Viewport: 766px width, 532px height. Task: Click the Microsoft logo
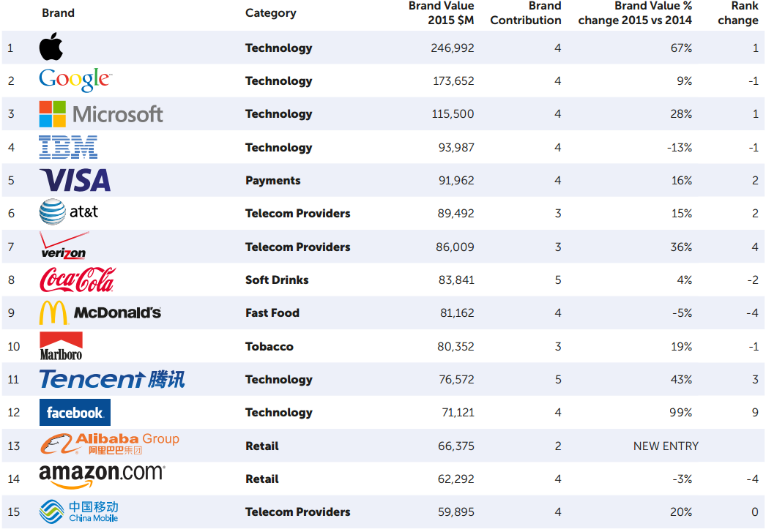tap(101, 114)
